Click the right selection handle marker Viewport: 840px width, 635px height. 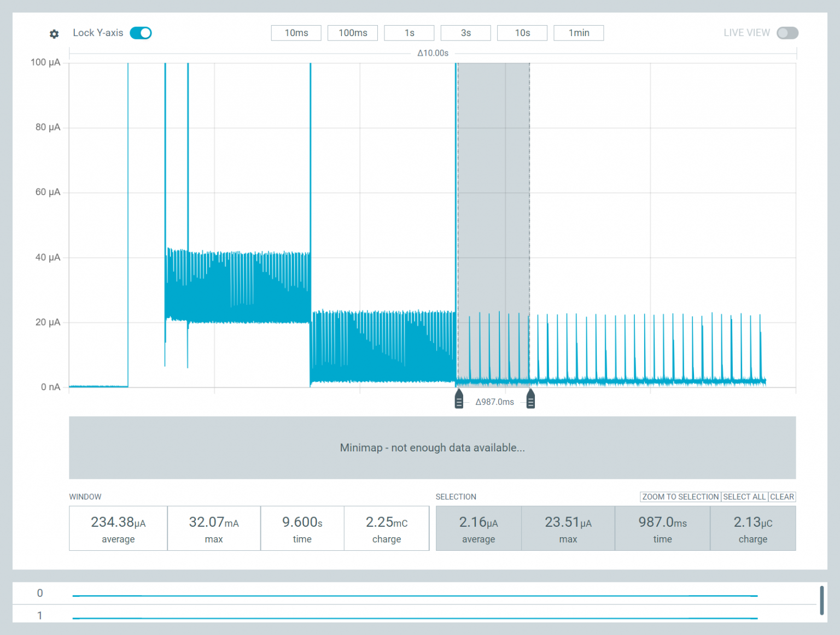tap(530, 399)
